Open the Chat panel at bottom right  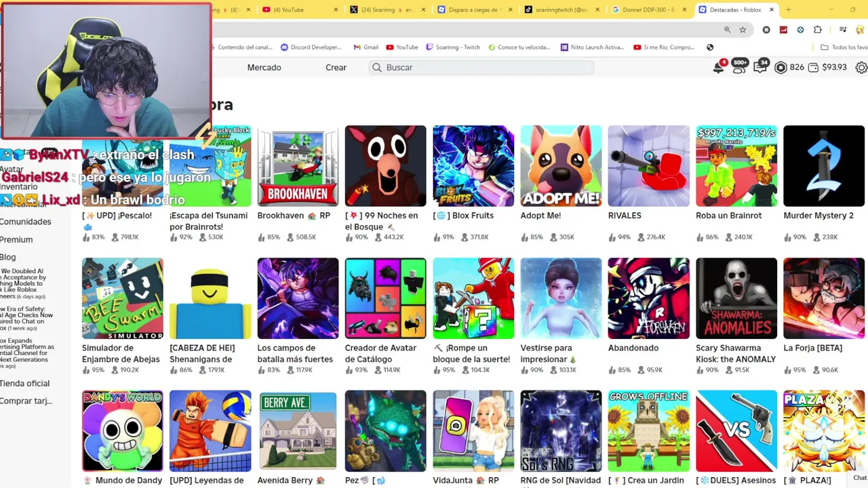tap(861, 479)
